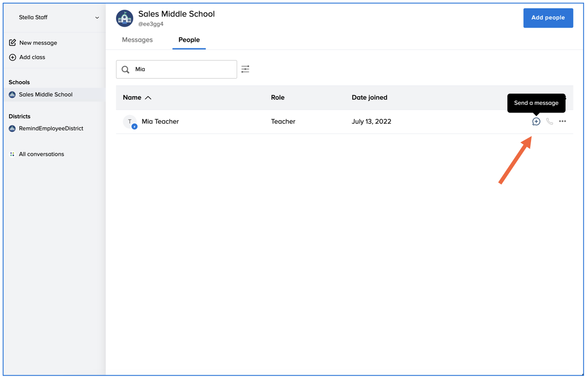Screen dimensions: 588x379
Task: Switch to the Messages tab
Action: pyautogui.click(x=137, y=40)
